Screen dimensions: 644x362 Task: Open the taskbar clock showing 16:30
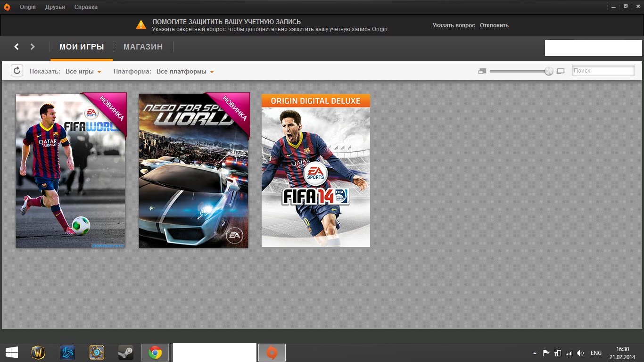point(622,353)
